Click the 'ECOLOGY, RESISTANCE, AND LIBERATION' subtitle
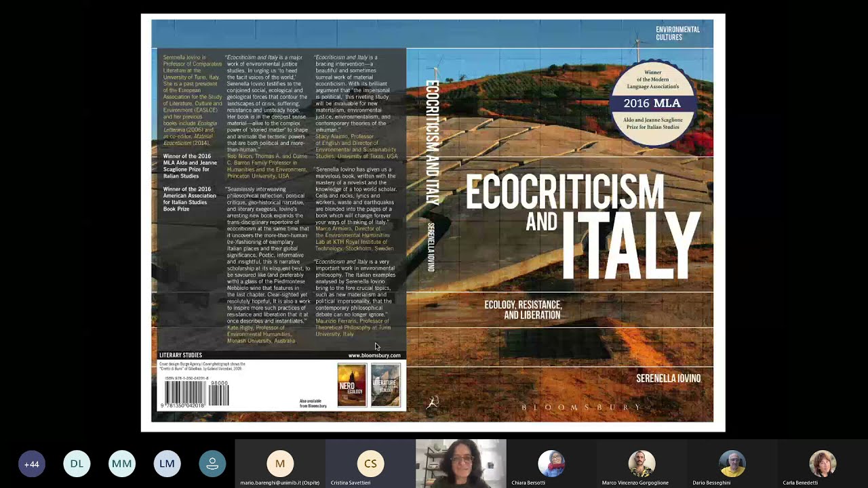Screen dimensions: 868x488 pyautogui.click(x=523, y=310)
